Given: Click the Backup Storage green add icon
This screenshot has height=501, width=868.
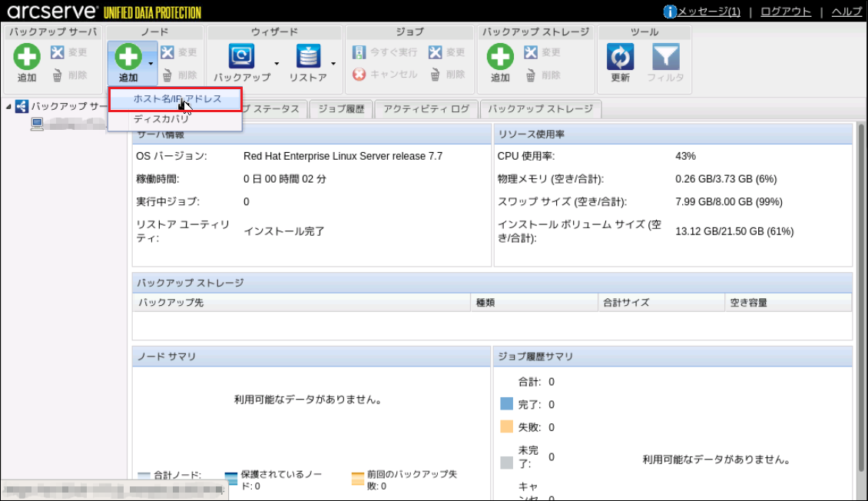Looking at the screenshot, I should pyautogui.click(x=500, y=57).
